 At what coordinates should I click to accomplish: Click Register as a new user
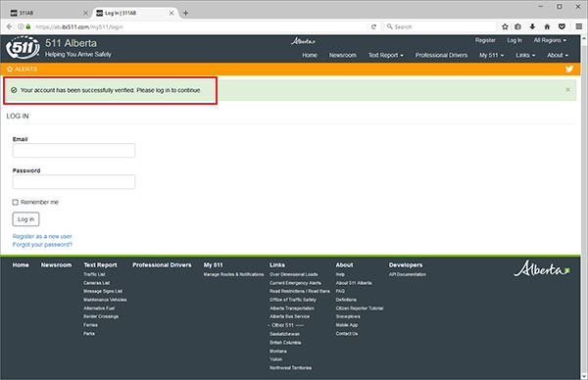click(42, 236)
